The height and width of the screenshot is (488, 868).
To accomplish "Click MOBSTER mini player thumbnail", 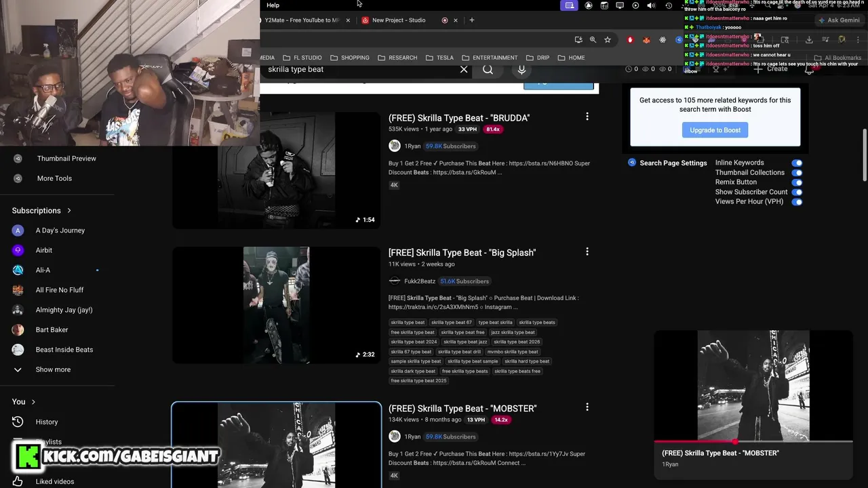I will point(753,385).
